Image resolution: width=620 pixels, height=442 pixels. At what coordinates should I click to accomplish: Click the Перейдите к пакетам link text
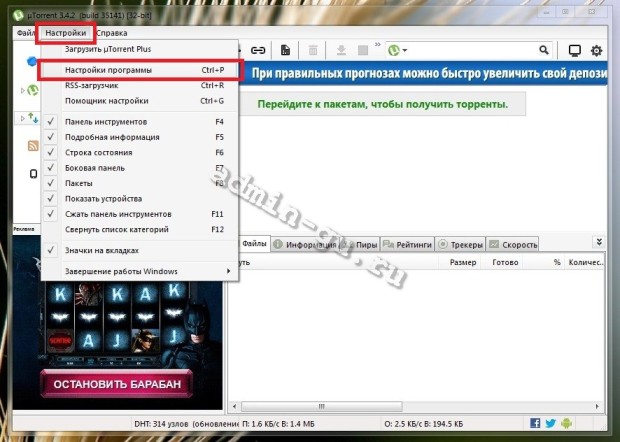[x=382, y=104]
